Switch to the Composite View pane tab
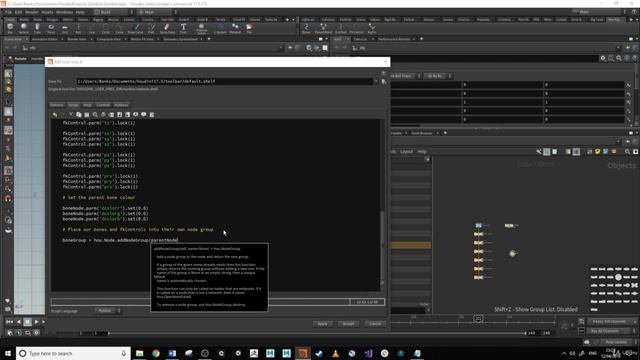 [x=109, y=39]
